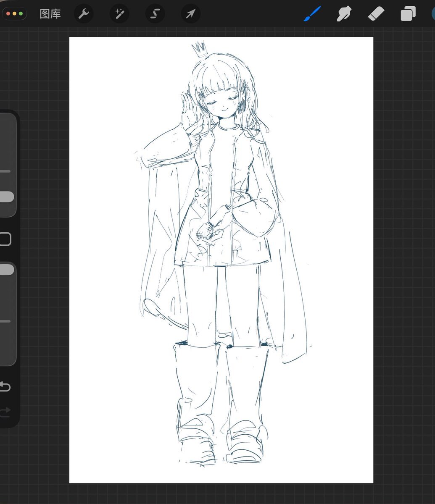The height and width of the screenshot is (504, 435).
Task: Select the Selection S-shaped tool
Action: coord(155,14)
